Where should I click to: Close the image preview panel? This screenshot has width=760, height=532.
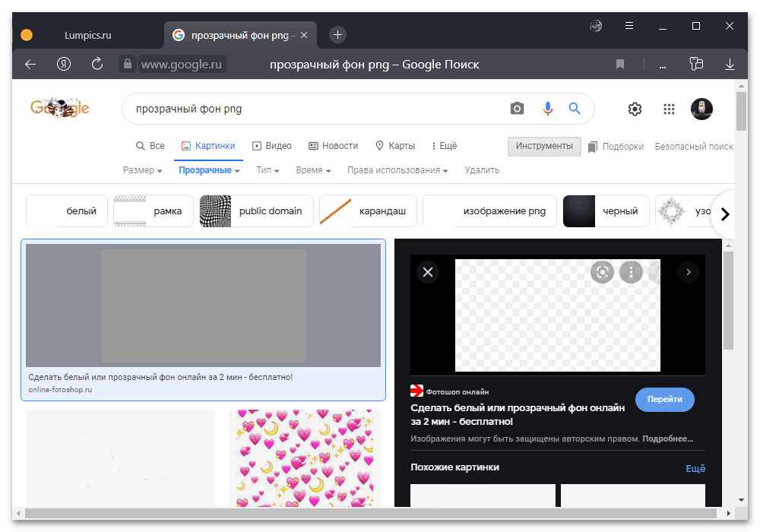(x=428, y=272)
